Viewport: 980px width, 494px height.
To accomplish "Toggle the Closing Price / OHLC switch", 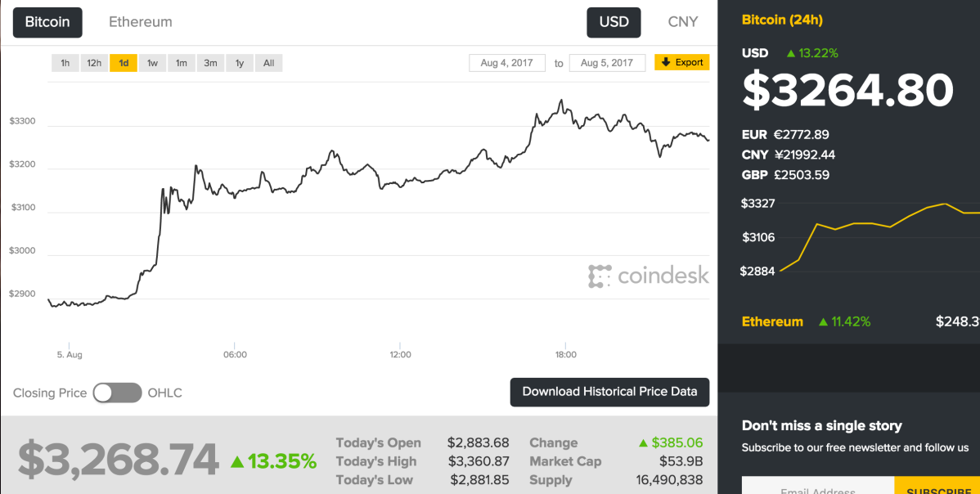I will 118,393.
